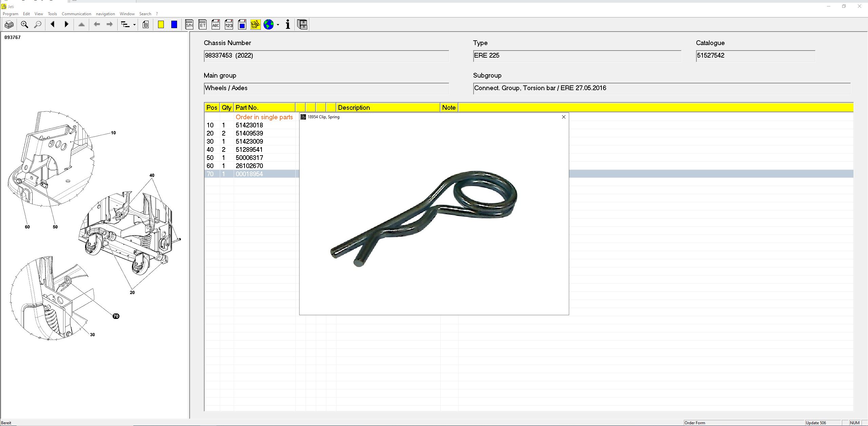868x426 pixels.
Task: Click the Note column header
Action: pyautogui.click(x=449, y=107)
